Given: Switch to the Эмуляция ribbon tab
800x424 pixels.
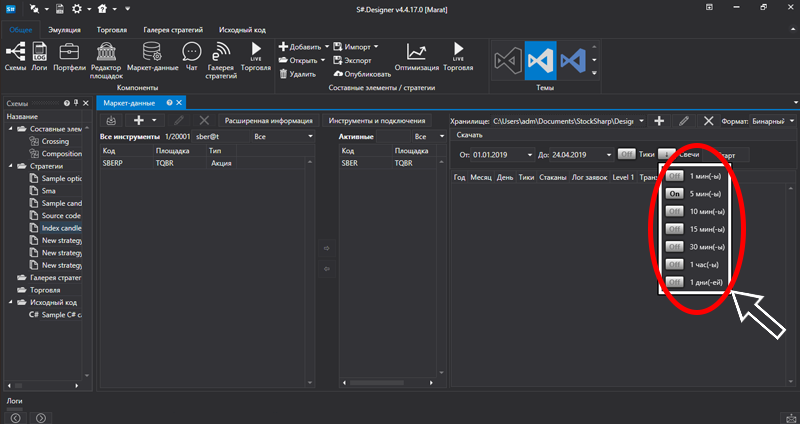Looking at the screenshot, I should [64, 30].
